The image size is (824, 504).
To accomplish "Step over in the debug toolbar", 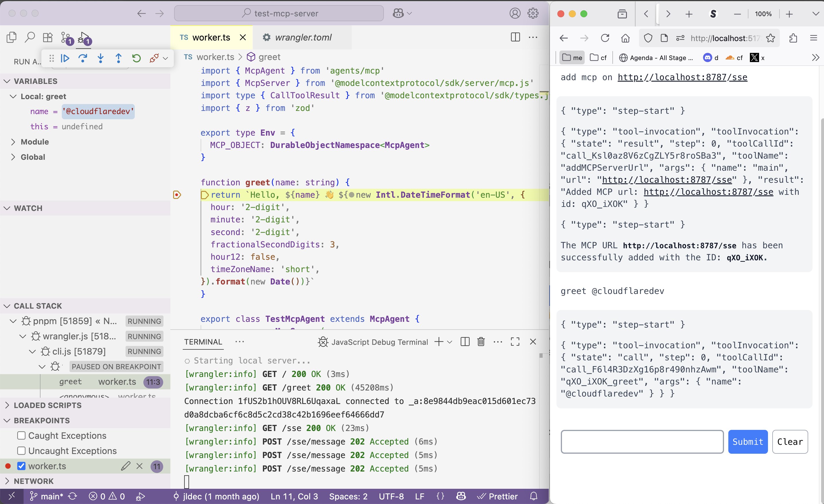I will pyautogui.click(x=82, y=58).
